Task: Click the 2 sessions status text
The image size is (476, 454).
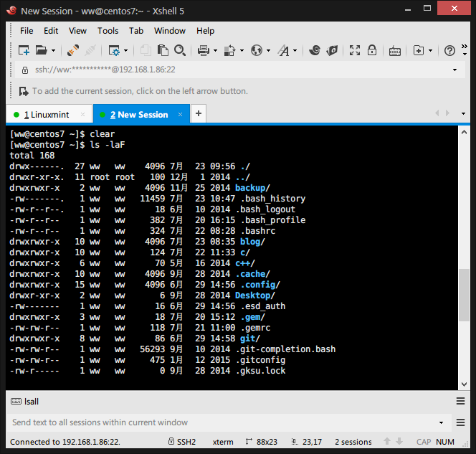Action: (353, 442)
